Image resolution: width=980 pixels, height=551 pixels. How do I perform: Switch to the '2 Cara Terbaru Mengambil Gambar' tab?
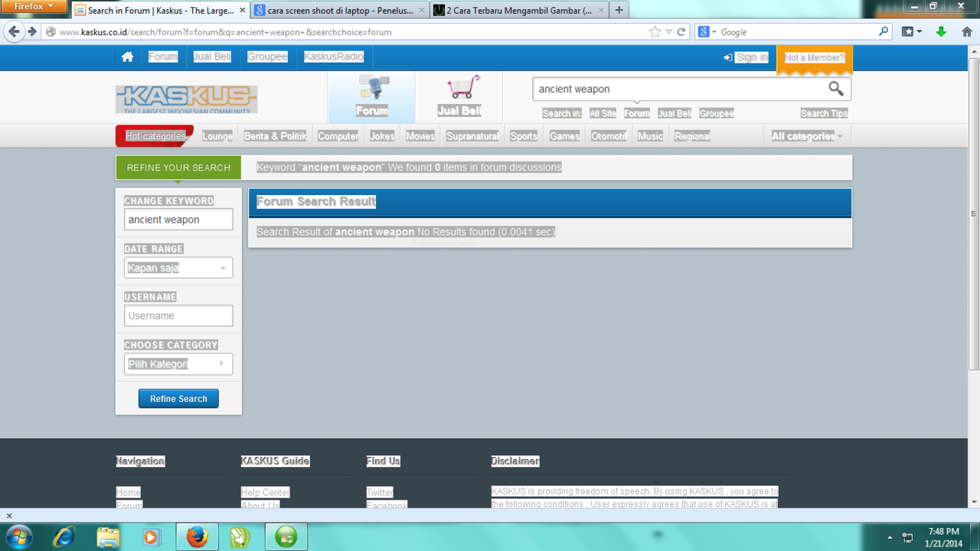pos(518,11)
